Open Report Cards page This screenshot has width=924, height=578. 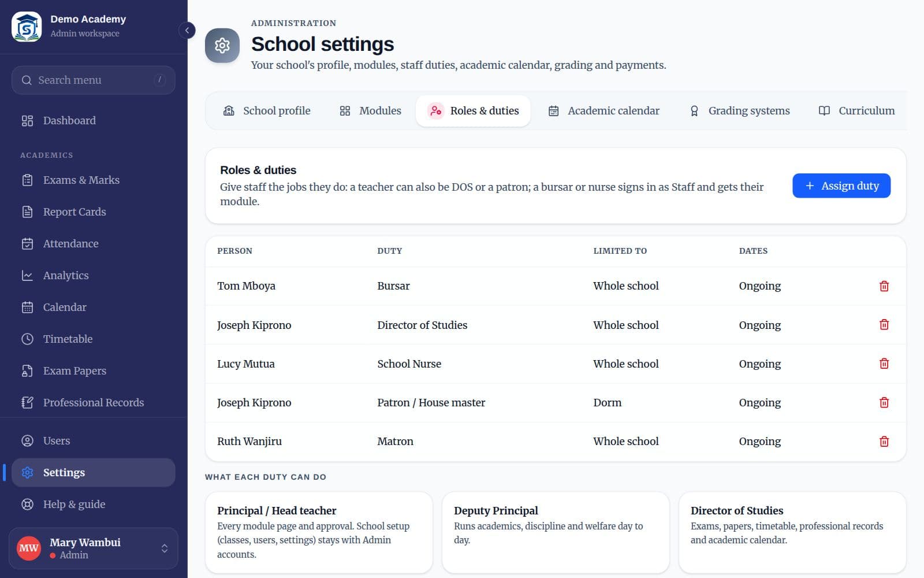pos(93,212)
